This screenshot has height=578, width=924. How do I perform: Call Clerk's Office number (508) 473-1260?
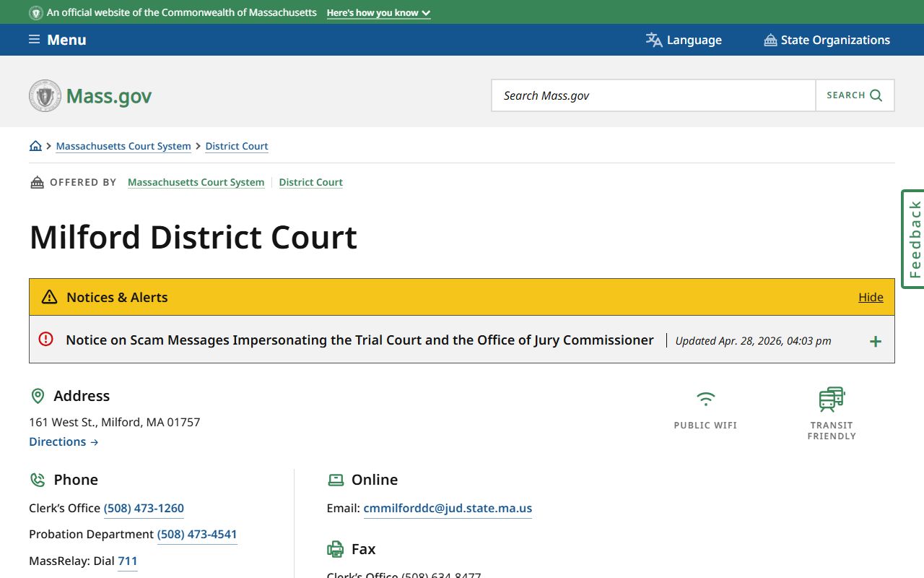[144, 508]
